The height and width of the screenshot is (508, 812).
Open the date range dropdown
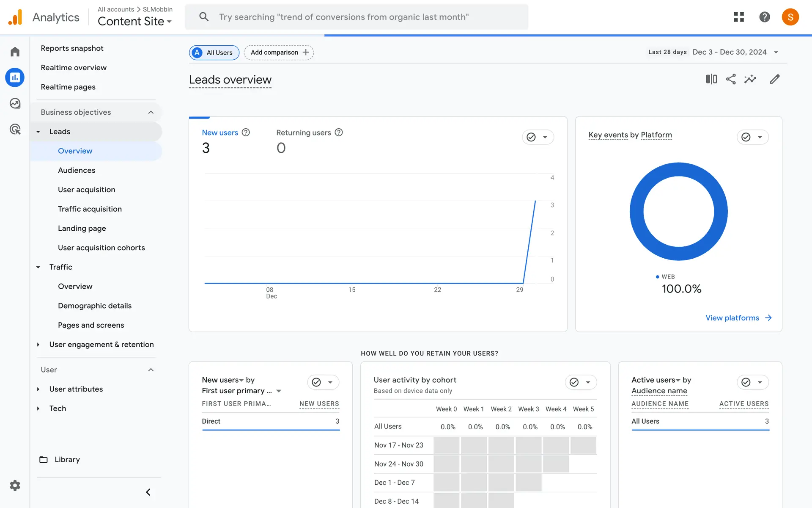[776, 52]
